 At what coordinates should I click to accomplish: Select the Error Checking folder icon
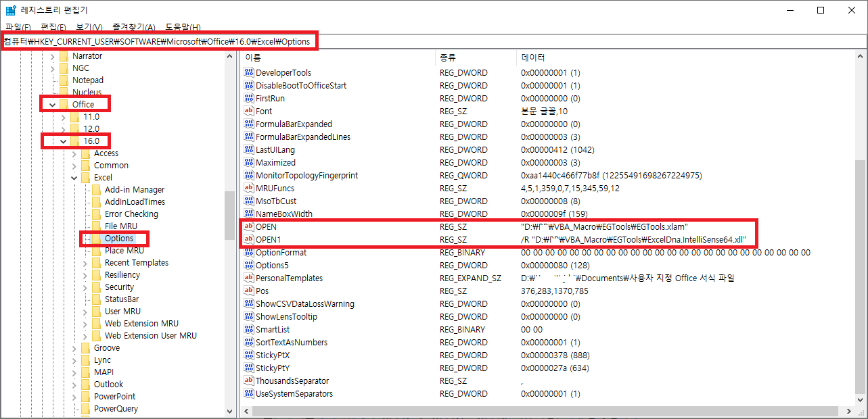(x=96, y=214)
